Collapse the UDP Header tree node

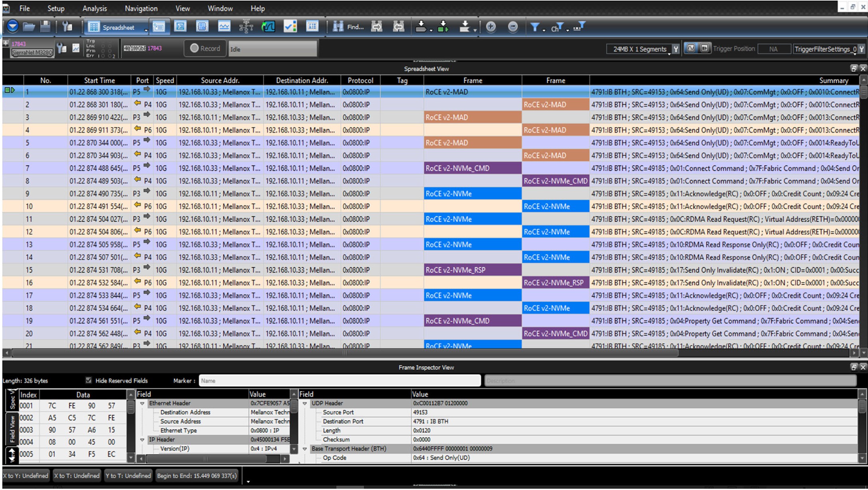tap(305, 404)
